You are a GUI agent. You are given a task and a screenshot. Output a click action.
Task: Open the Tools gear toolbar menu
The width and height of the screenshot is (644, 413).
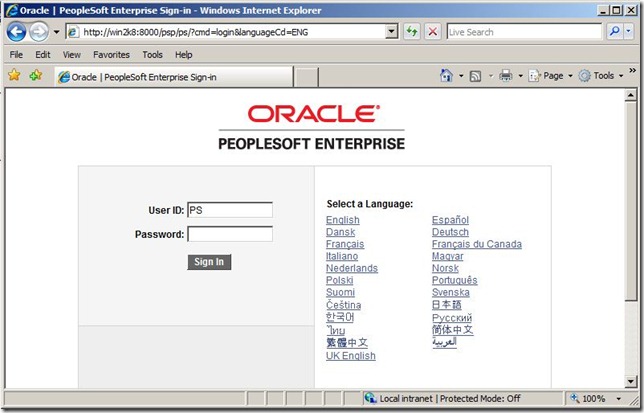tap(601, 76)
